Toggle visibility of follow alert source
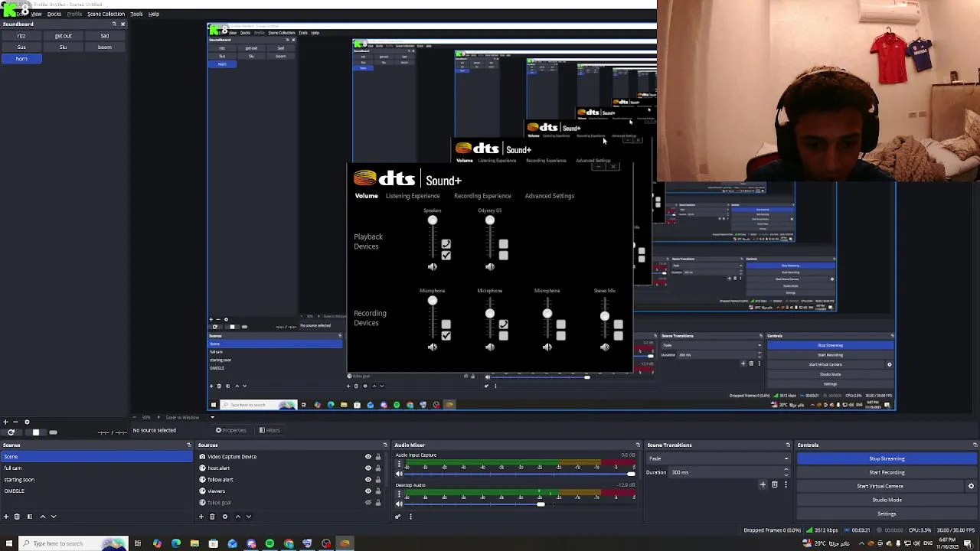The width and height of the screenshot is (980, 551). (x=367, y=480)
